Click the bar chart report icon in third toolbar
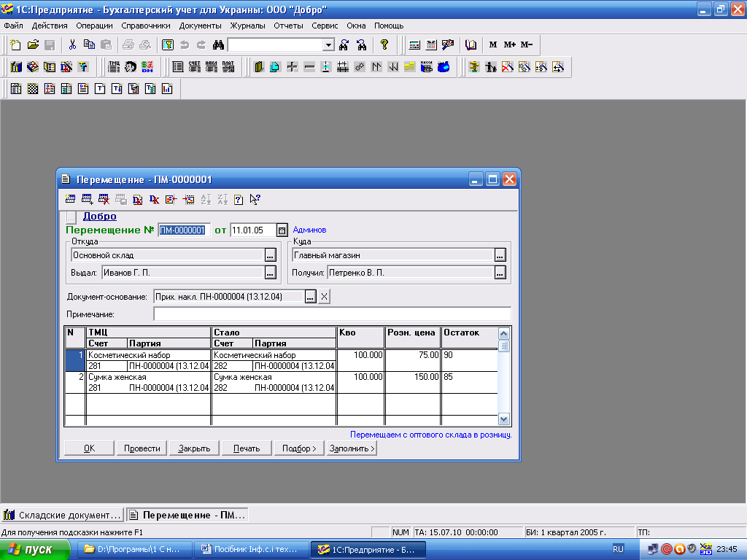The image size is (747, 560). [x=167, y=88]
